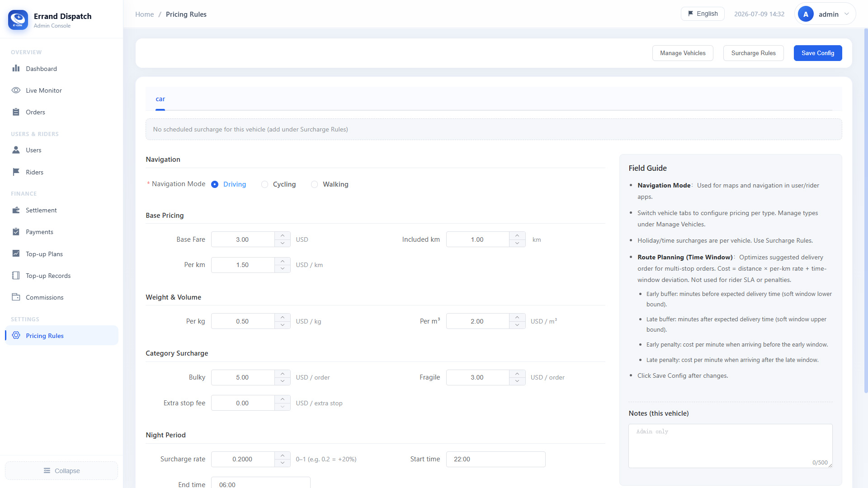The height and width of the screenshot is (488, 868).
Task: Open Live Monitor via its eye icon
Action: pyautogui.click(x=16, y=90)
